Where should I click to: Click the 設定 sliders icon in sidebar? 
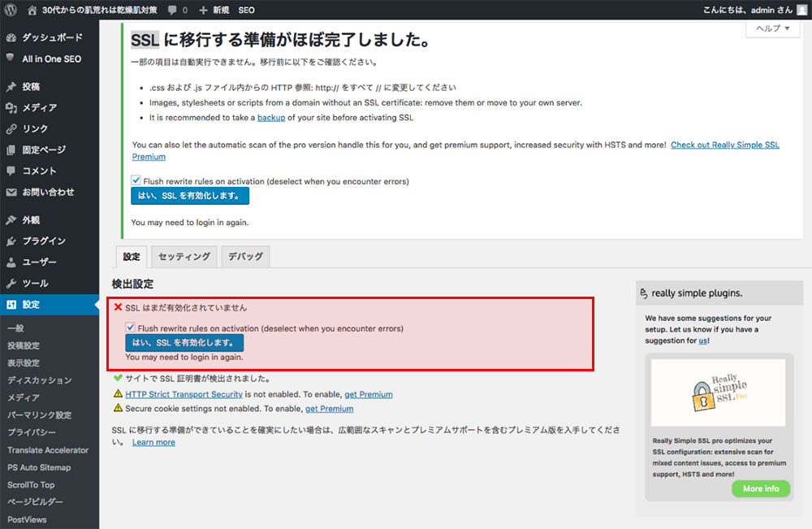click(11, 305)
